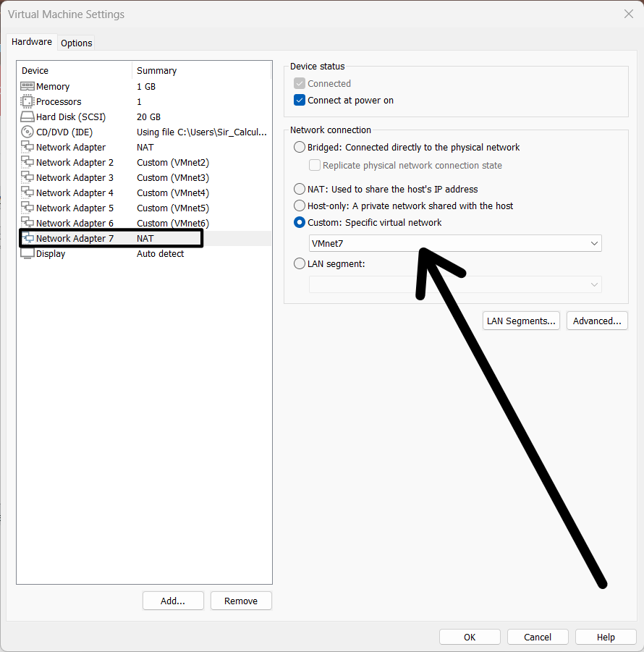The width and height of the screenshot is (644, 652).
Task: Click the Network Adapter 2 icon
Action: 27,162
